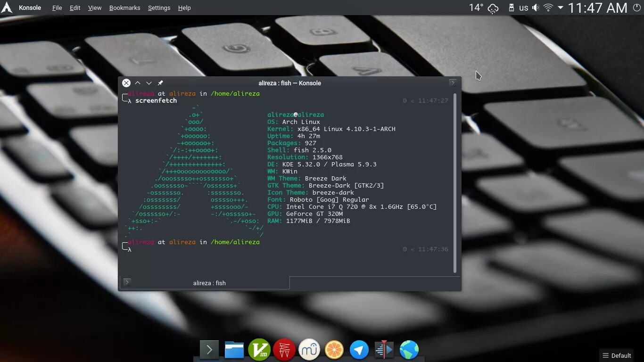The width and height of the screenshot is (644, 362).
Task: Click the 'Shell: fish 2.5.0' line
Action: (299, 150)
